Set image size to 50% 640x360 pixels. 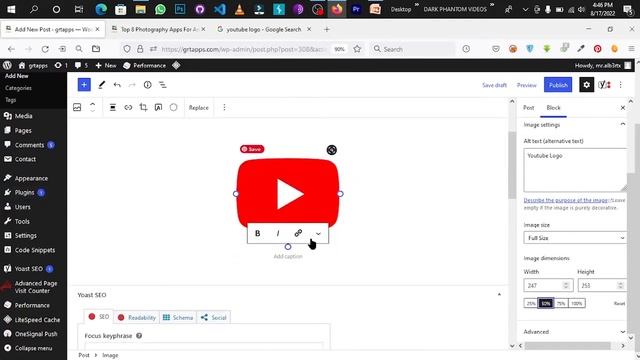point(546,303)
